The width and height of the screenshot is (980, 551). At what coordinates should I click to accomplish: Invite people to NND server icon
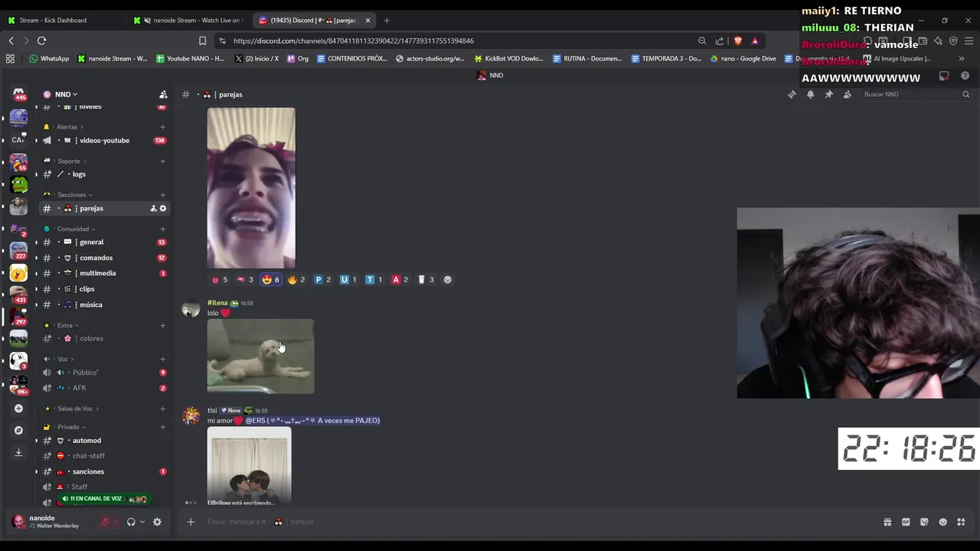point(163,94)
